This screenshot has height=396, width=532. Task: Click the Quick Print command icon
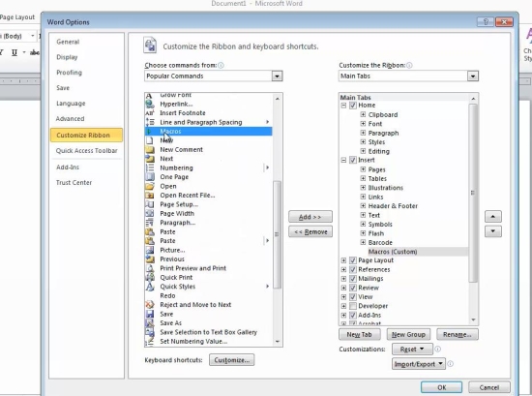[x=150, y=278]
